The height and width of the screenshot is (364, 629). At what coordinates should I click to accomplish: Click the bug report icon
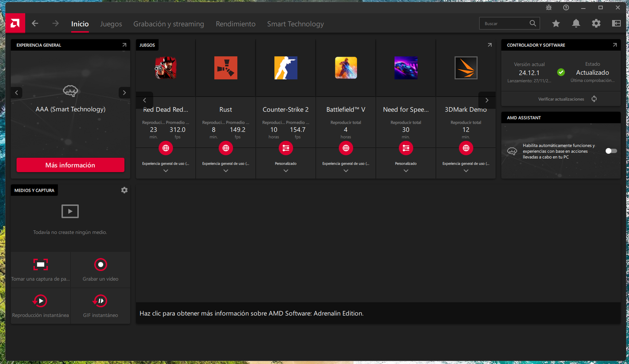click(x=549, y=7)
